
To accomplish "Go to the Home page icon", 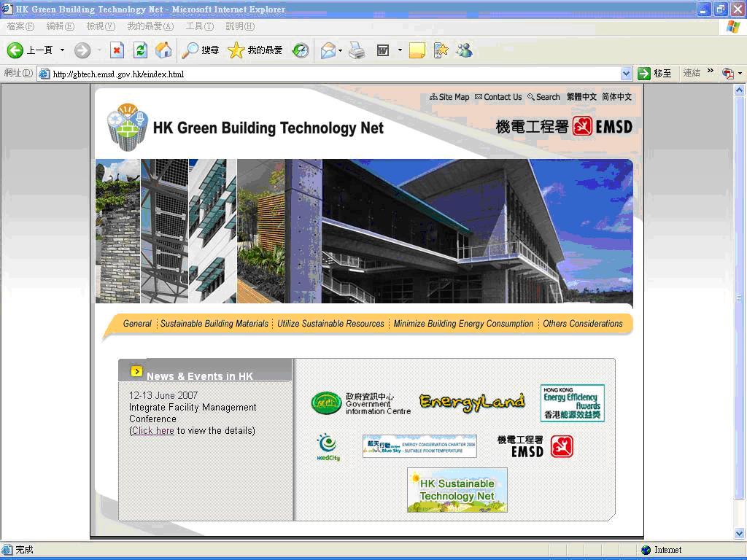I will 163,50.
